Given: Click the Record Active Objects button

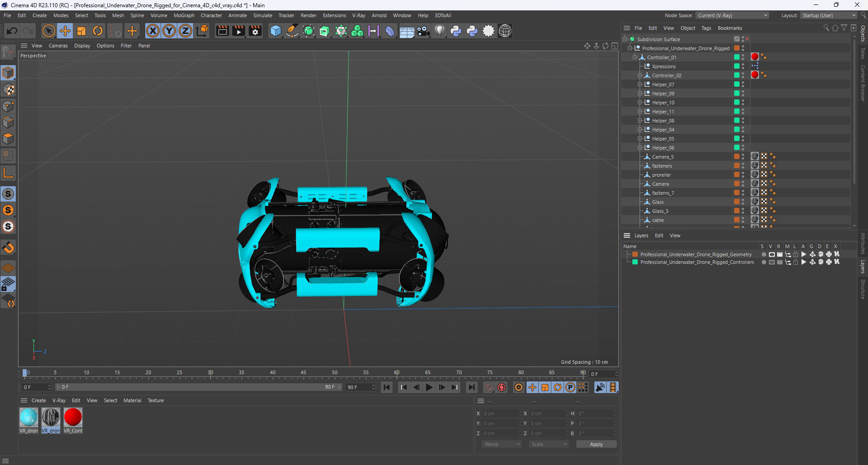Looking at the screenshot, I should tap(489, 387).
